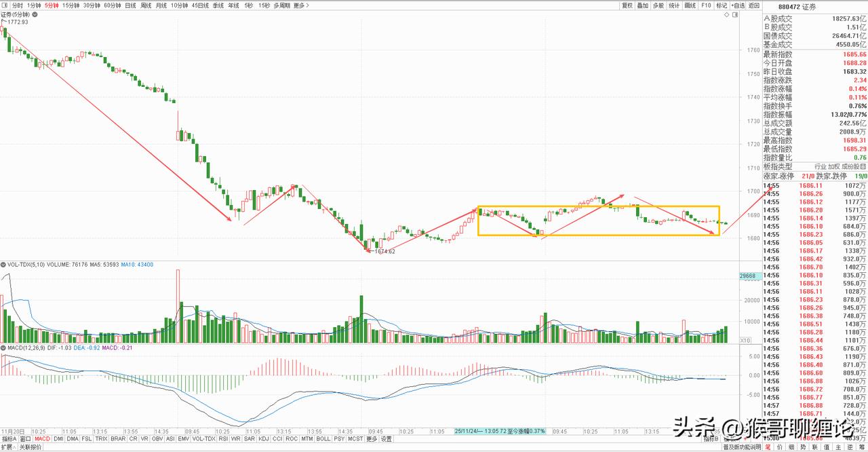
Task: Click the 返回 back button
Action: coord(754,5)
